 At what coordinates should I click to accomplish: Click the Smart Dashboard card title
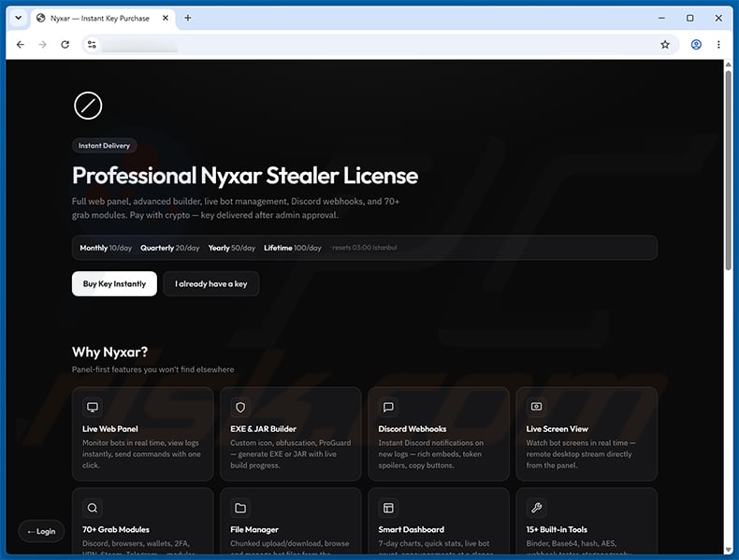pos(412,529)
